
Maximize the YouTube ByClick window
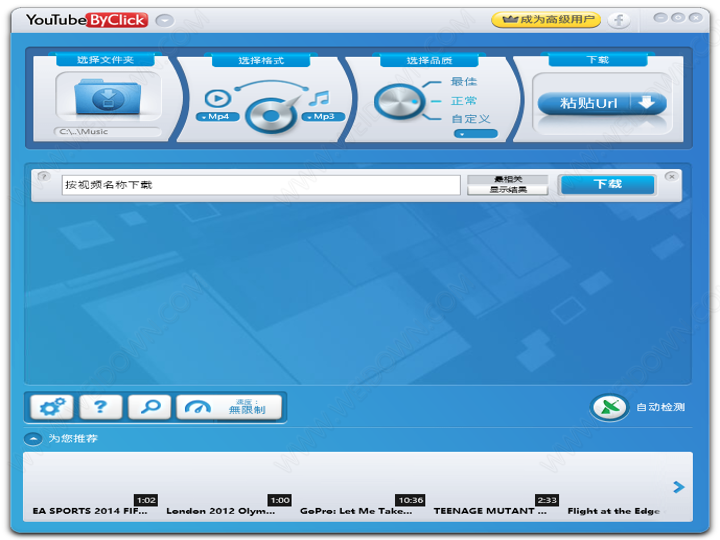tap(678, 17)
